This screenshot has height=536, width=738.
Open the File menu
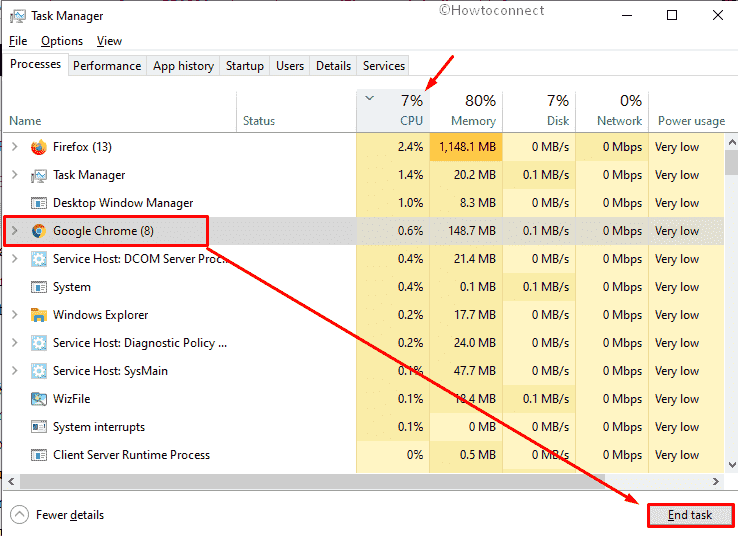[18, 41]
